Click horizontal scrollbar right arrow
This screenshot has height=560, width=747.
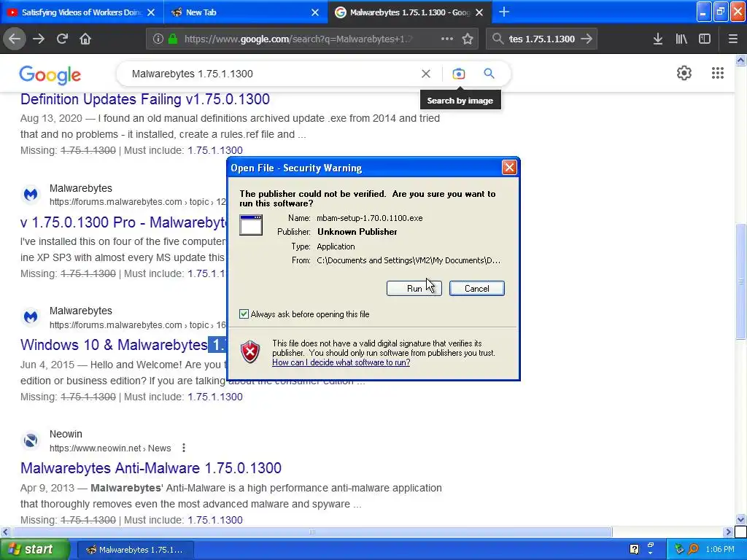pyautogui.click(x=728, y=532)
